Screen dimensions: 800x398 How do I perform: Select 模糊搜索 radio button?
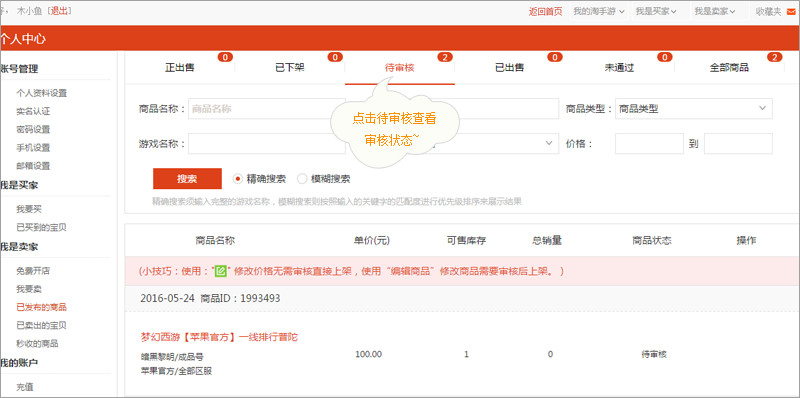pos(302,179)
